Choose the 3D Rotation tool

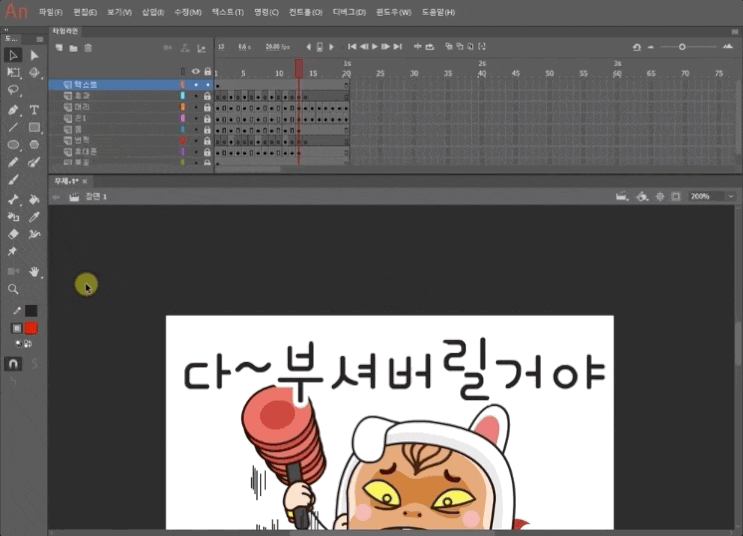(x=34, y=73)
